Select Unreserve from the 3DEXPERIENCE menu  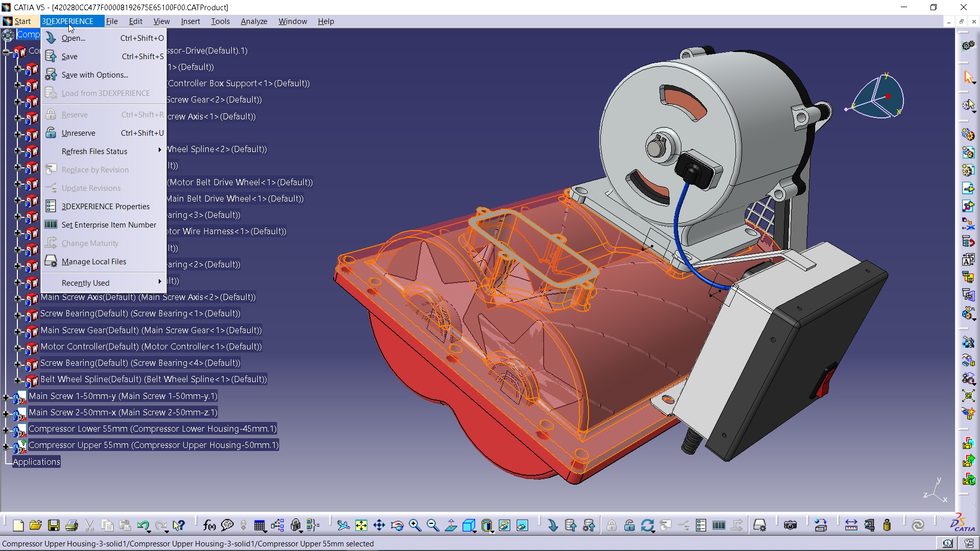click(78, 133)
